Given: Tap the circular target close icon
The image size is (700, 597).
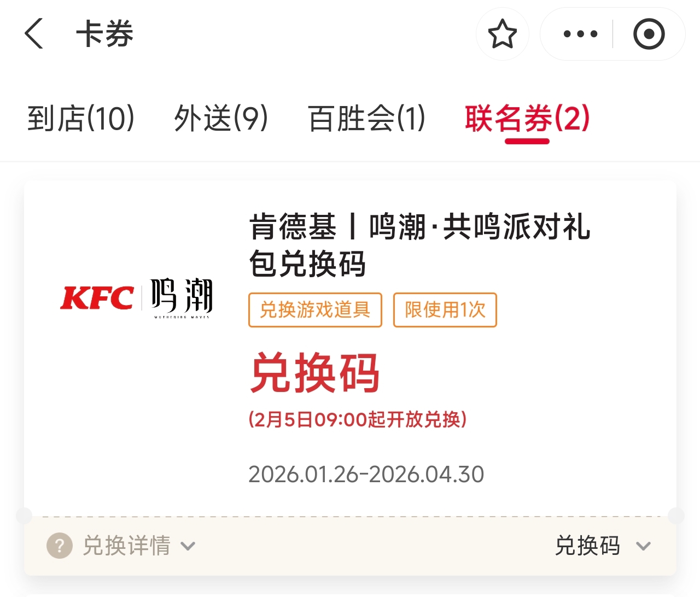Looking at the screenshot, I should click(x=649, y=34).
